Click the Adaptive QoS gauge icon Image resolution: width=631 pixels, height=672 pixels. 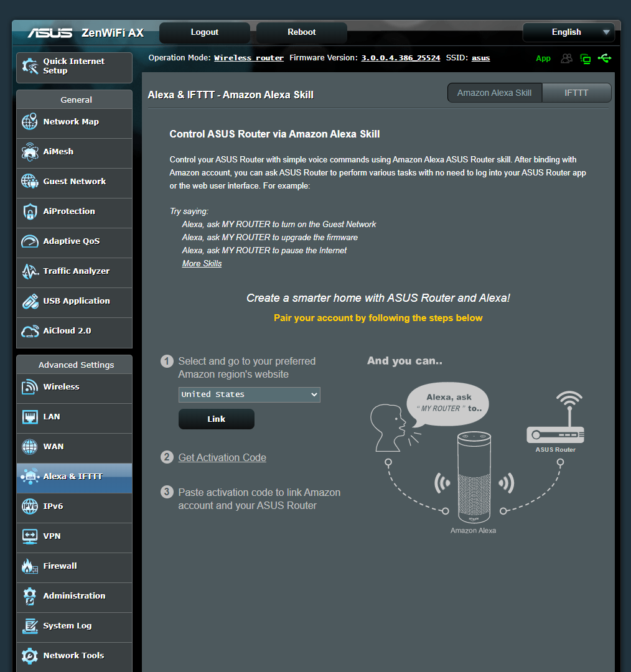click(x=30, y=241)
